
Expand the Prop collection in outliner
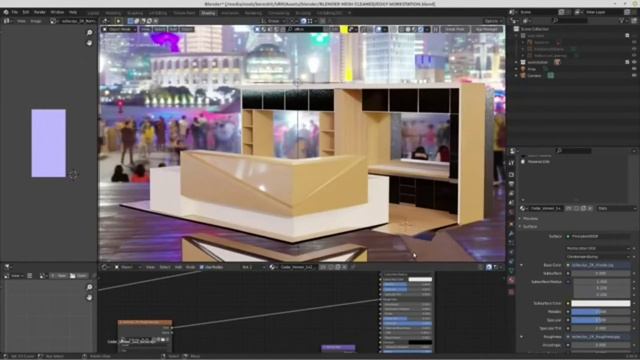coord(516,69)
